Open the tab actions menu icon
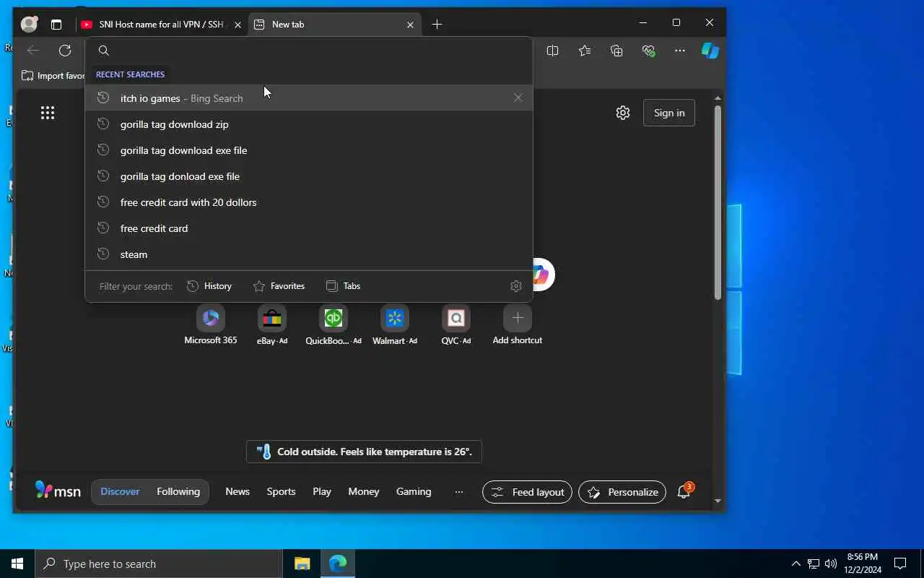This screenshot has height=578, width=924. pyautogui.click(x=56, y=25)
